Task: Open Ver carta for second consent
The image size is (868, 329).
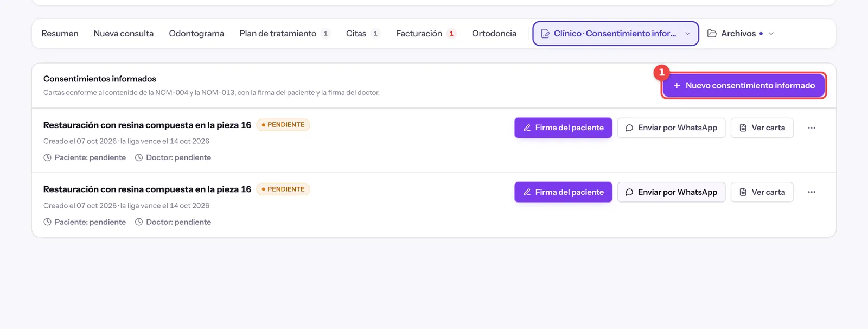Action: coord(762,192)
